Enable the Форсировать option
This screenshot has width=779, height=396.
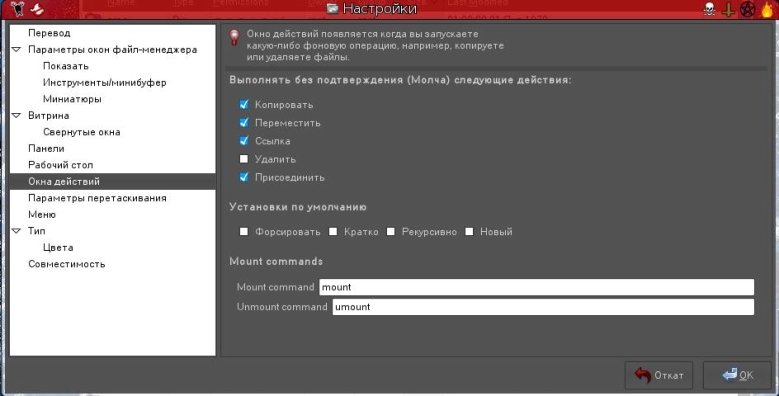pos(244,232)
